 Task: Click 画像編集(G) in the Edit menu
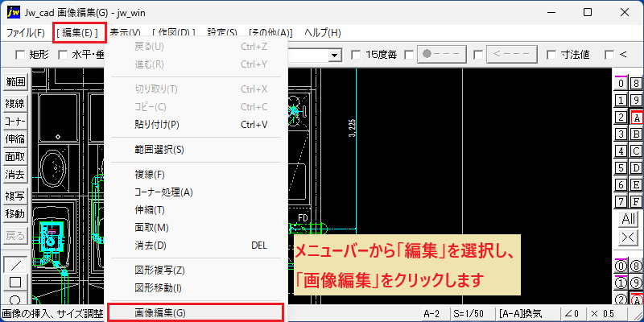point(196,313)
